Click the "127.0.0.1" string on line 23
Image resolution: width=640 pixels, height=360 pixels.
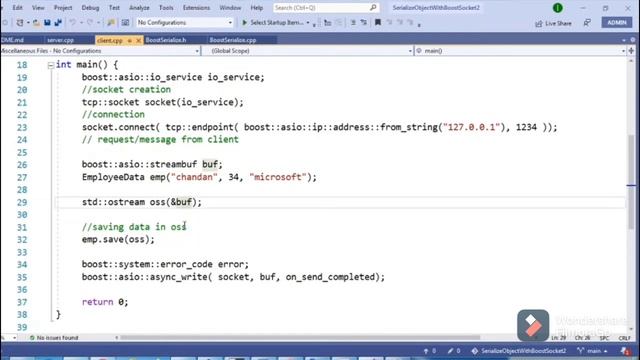471,127
